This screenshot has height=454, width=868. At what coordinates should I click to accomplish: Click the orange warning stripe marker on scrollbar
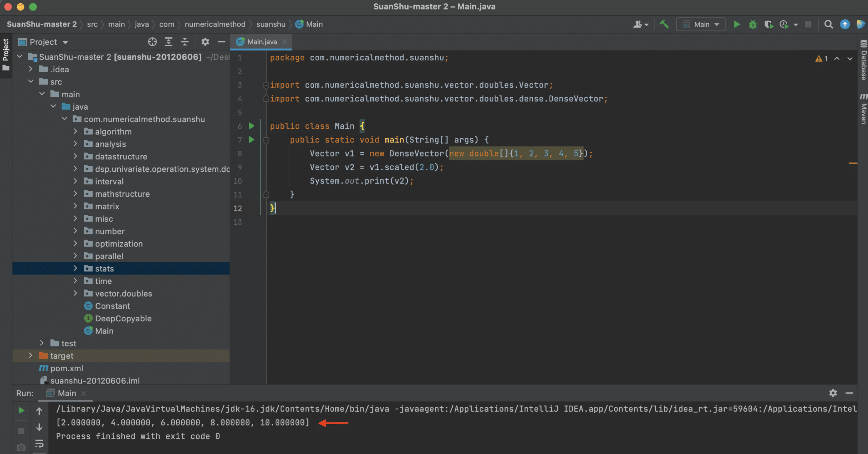[x=853, y=163]
